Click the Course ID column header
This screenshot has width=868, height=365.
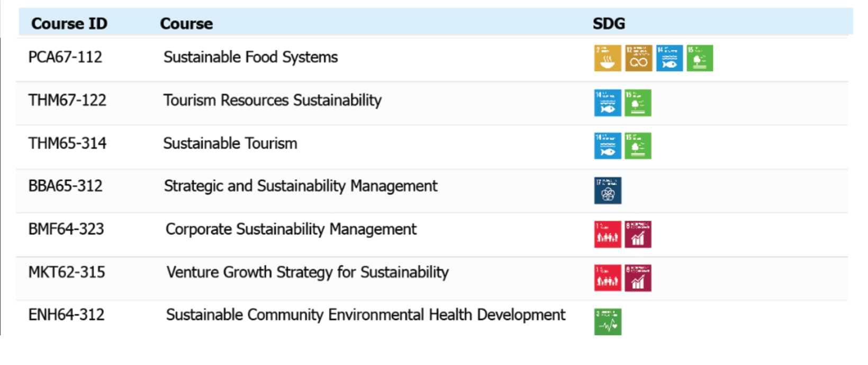pos(69,24)
